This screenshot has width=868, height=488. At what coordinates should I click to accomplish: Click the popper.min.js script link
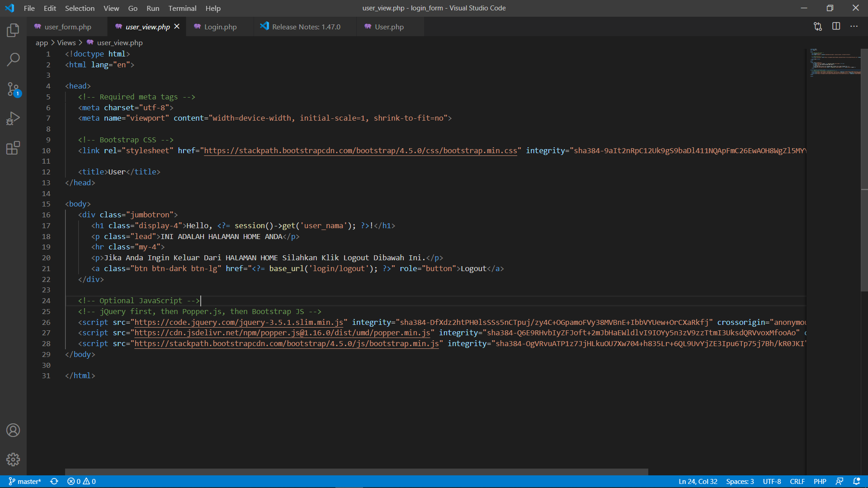pyautogui.click(x=282, y=333)
